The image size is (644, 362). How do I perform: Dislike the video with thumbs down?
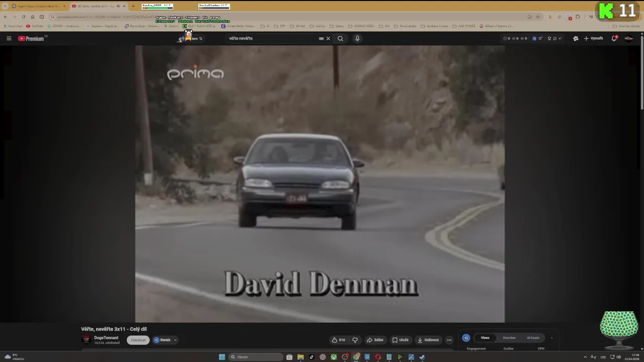(x=355, y=340)
